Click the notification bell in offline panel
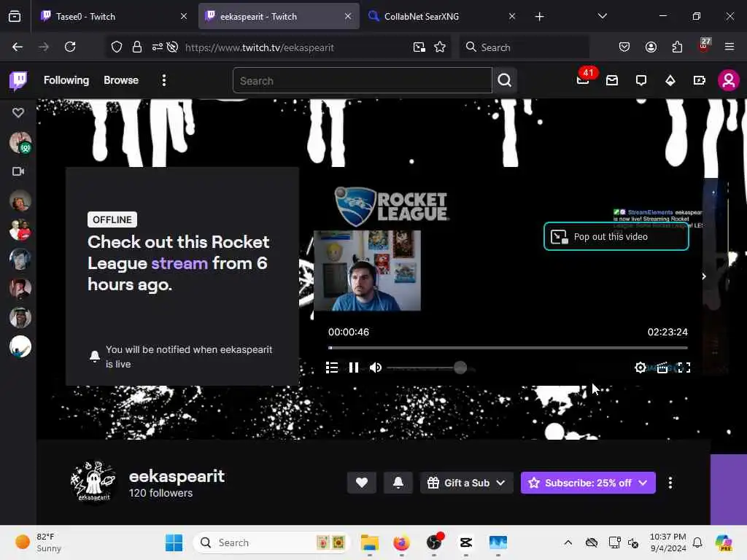This screenshot has width=747, height=560. click(x=94, y=356)
